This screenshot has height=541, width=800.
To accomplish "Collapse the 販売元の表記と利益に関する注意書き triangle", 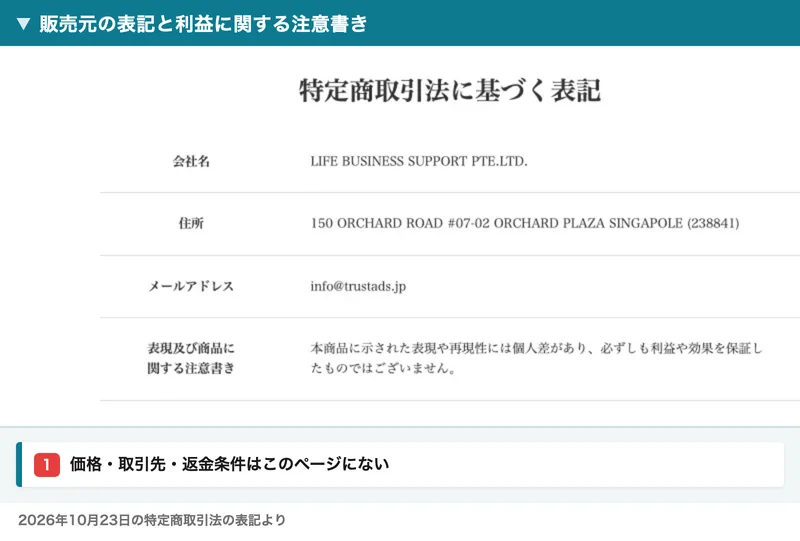I will 23,23.
